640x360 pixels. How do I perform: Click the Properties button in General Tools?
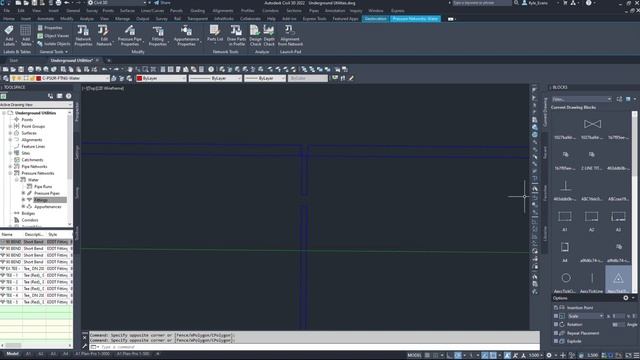point(50,28)
